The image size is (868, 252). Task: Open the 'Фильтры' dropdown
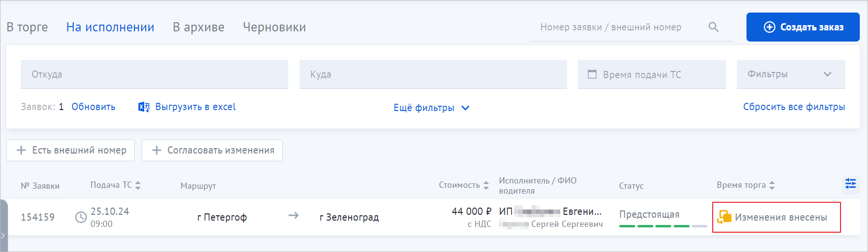pyautogui.click(x=791, y=74)
